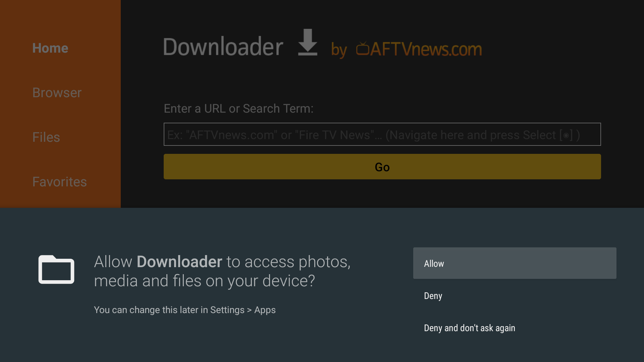
Task: Click the 'Enter a URL or Search Term' label
Action: pos(238,109)
